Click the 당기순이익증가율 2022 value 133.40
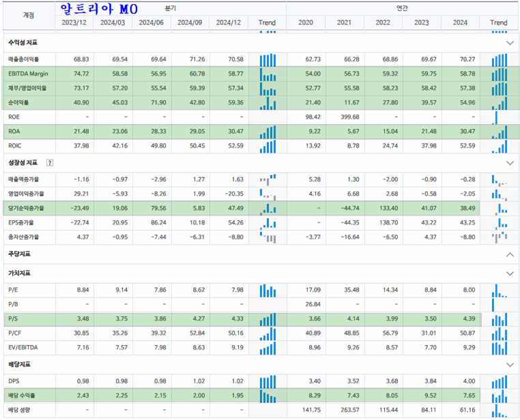This screenshot has width=520, height=420. 389,209
